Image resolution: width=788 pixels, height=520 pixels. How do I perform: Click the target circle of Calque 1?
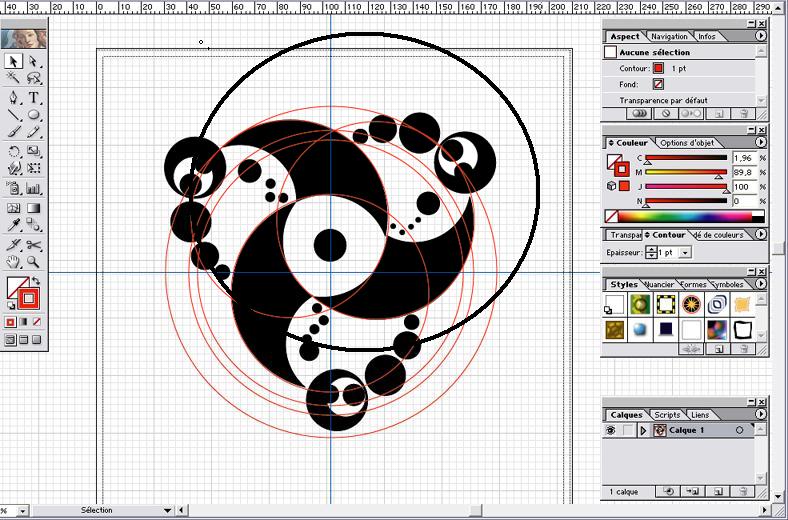click(x=739, y=430)
